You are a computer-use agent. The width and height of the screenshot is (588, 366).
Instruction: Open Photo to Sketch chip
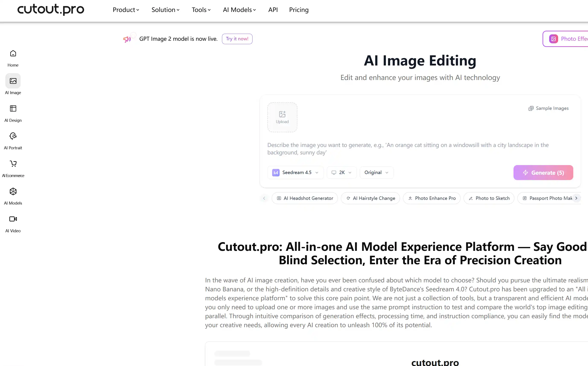pos(489,198)
